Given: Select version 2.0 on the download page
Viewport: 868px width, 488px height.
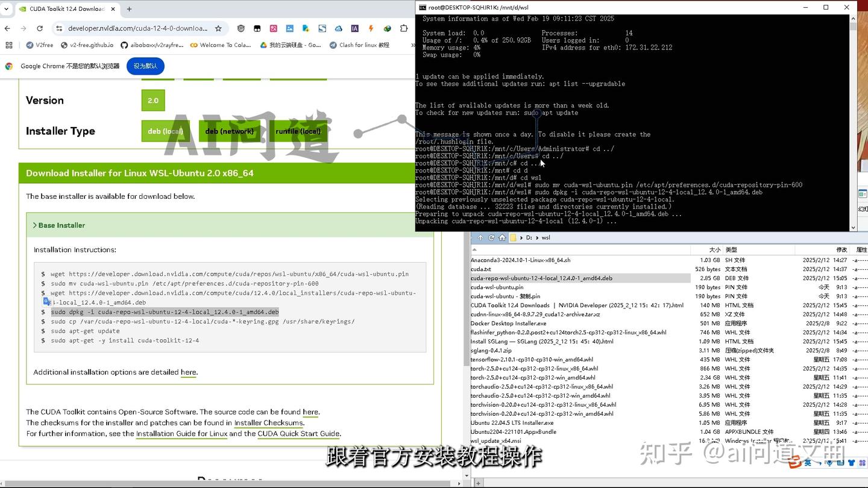Looking at the screenshot, I should click(153, 100).
